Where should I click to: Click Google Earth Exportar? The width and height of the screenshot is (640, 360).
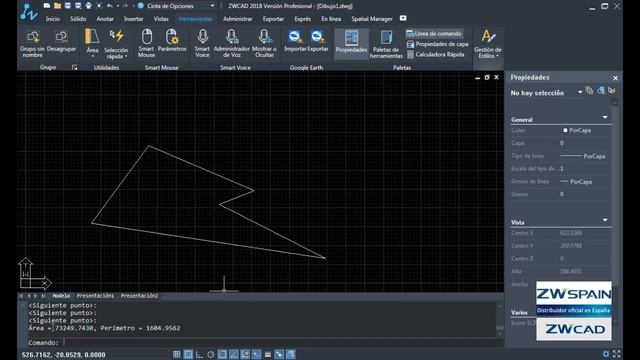coord(318,41)
